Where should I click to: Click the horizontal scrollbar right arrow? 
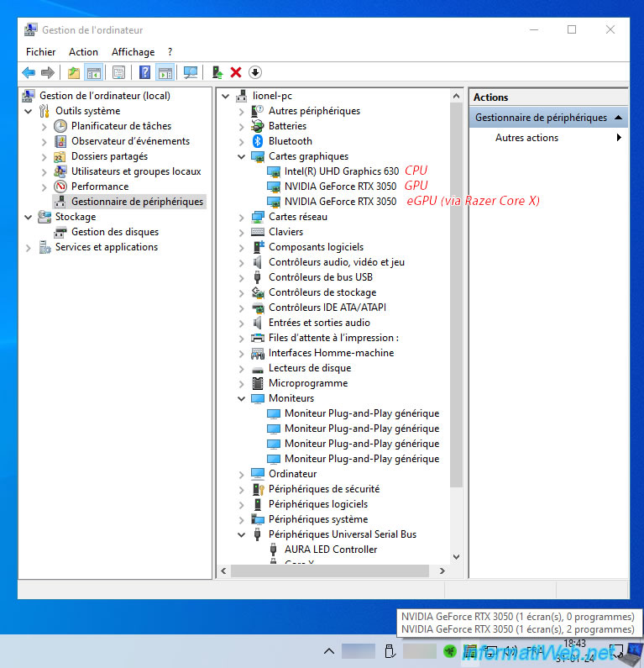click(x=442, y=571)
